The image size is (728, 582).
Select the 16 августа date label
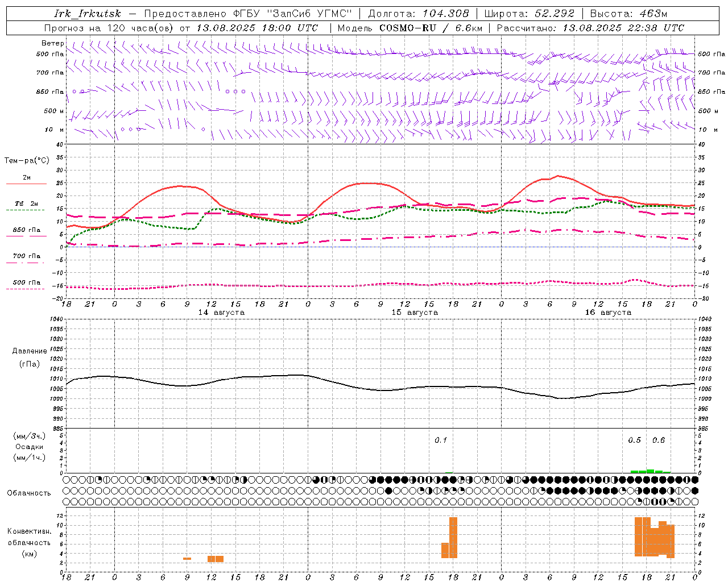click(608, 313)
